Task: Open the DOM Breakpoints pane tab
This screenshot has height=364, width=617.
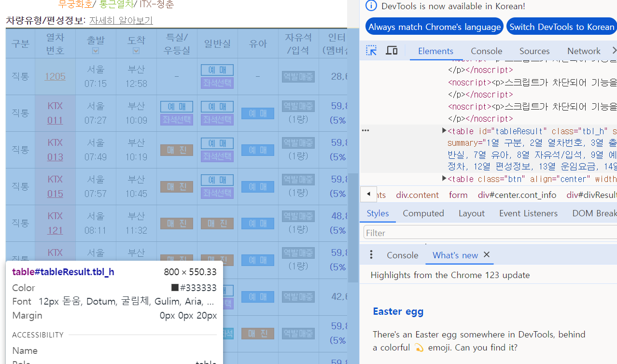Action: 594,213
